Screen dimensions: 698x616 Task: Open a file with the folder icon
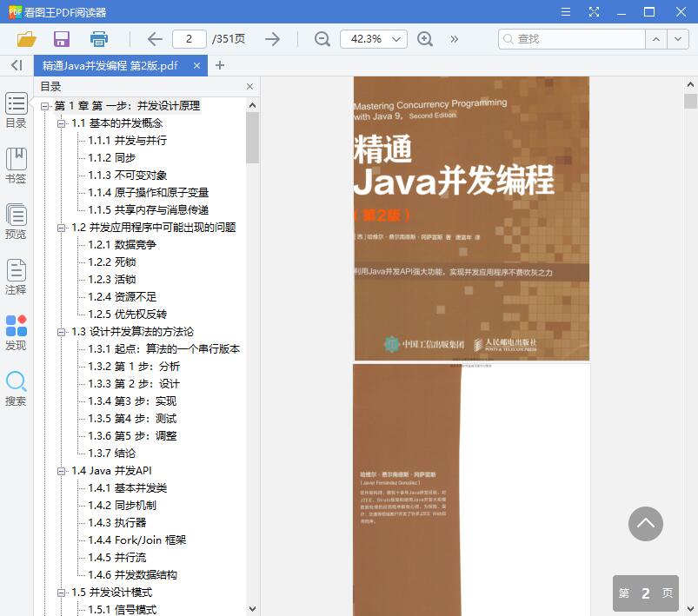click(x=26, y=39)
